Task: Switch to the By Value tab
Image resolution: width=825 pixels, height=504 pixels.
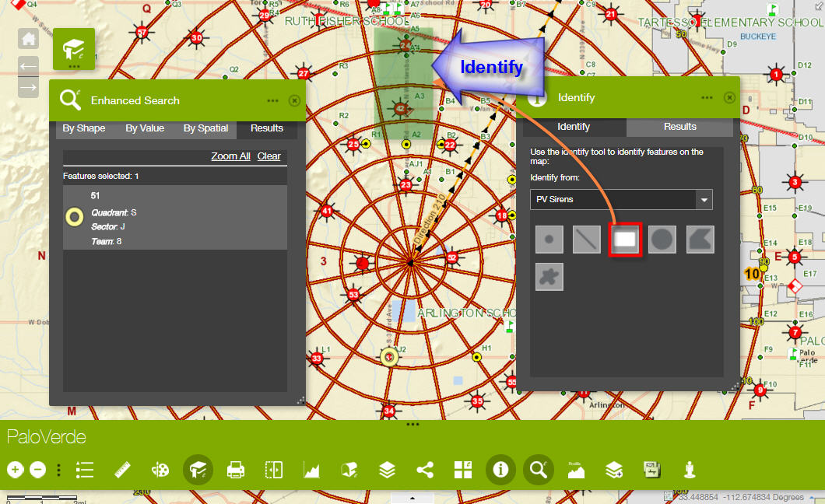Action: (145, 128)
